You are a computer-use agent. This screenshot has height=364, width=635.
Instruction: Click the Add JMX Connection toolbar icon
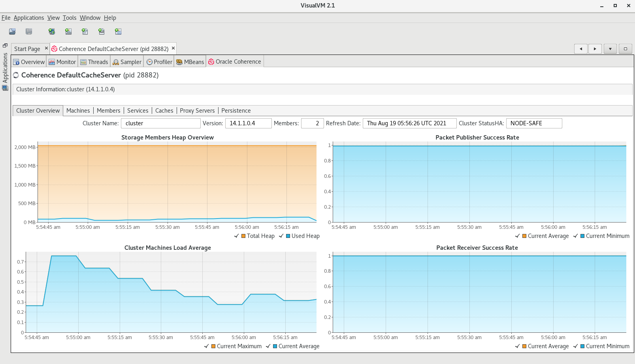click(x=68, y=32)
